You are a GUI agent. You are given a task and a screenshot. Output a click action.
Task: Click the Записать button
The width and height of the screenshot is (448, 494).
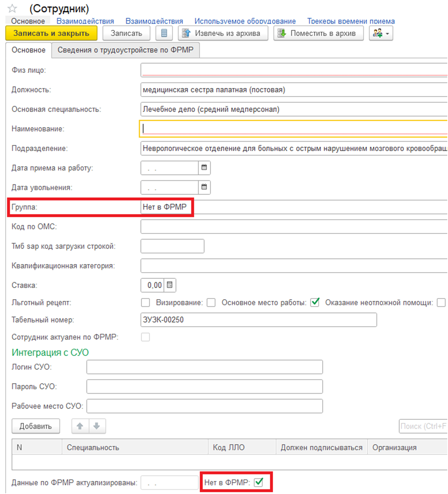point(126,33)
